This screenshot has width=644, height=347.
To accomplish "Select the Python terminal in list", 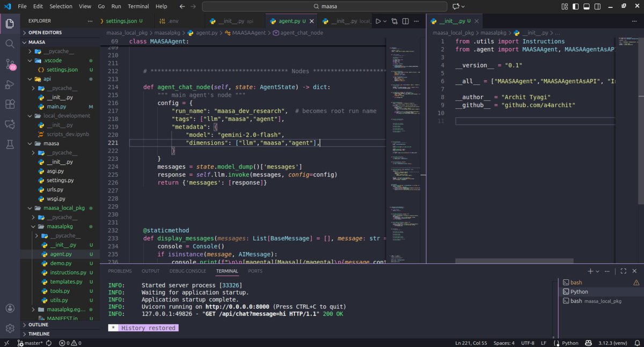I will (x=601, y=292).
